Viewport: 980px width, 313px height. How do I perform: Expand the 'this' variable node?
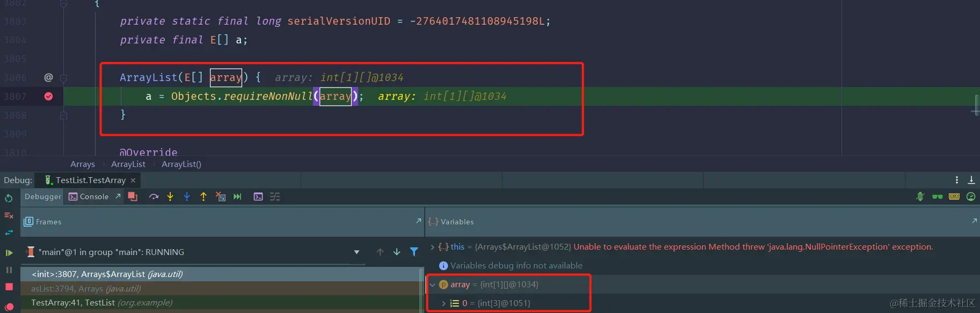tap(432, 247)
